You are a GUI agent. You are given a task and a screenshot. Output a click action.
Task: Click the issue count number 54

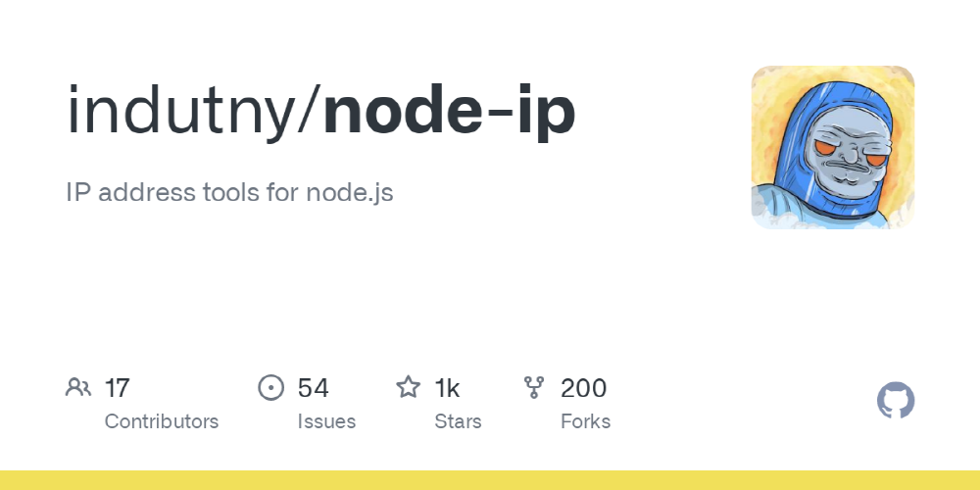313,388
